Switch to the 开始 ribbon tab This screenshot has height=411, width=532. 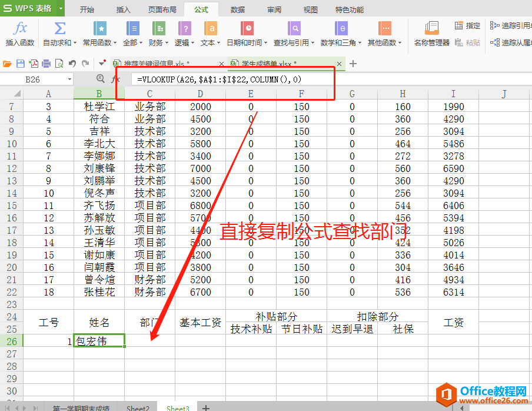click(87, 9)
